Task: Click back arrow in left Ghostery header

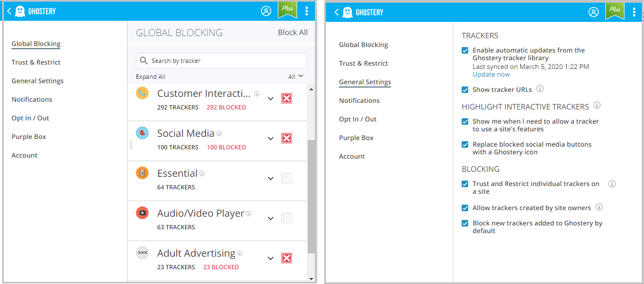Action: point(9,11)
